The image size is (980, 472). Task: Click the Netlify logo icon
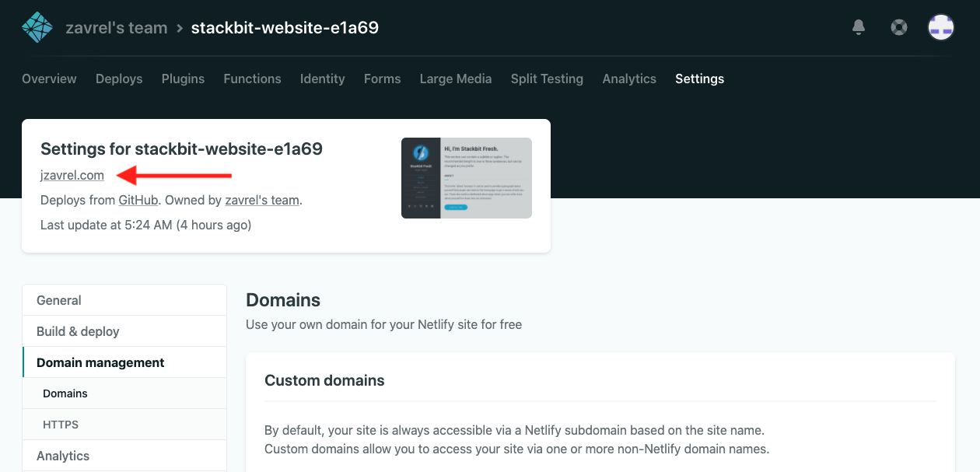(x=37, y=28)
